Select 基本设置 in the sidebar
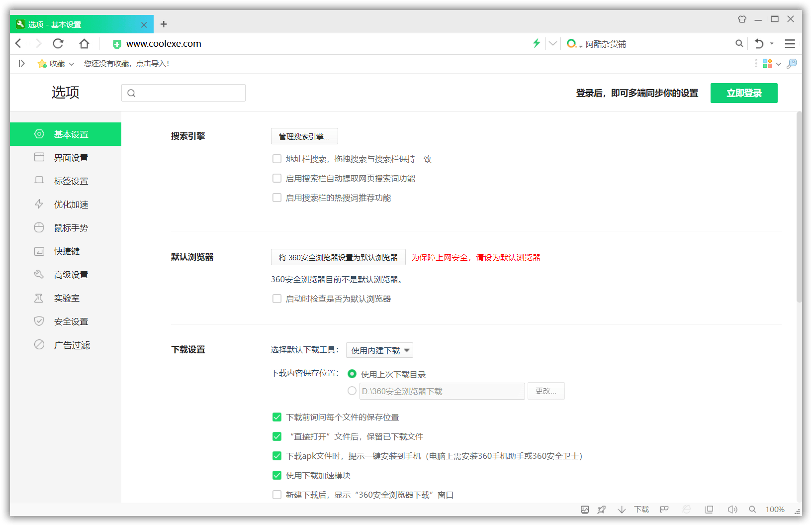 66,134
